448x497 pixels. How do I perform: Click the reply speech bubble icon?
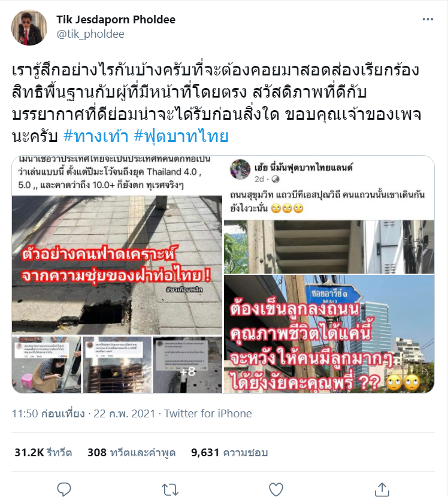(63, 489)
